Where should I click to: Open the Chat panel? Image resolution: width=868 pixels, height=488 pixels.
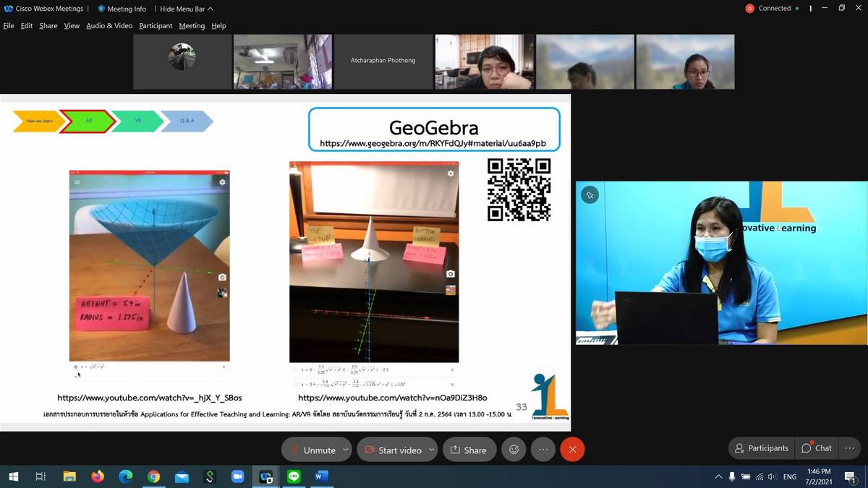point(817,448)
